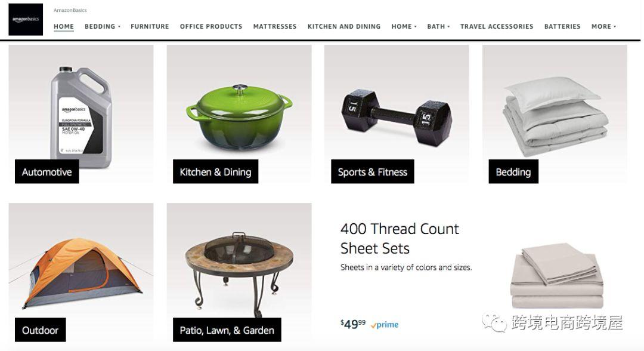Viewport: 644px width, 351px height.
Task: Select the green dutch oven image
Action: click(x=239, y=117)
